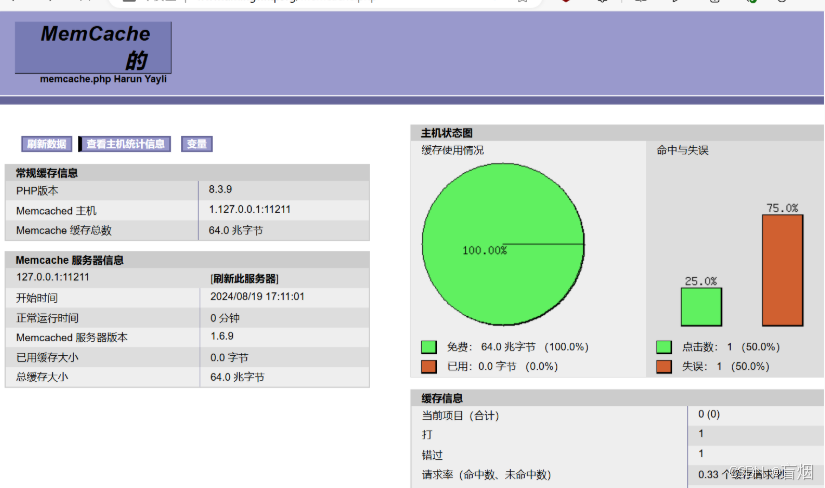This screenshot has width=825, height=488.
Task: Click the 免费: 64.0 兆字节 legend text
Action: click(x=518, y=347)
